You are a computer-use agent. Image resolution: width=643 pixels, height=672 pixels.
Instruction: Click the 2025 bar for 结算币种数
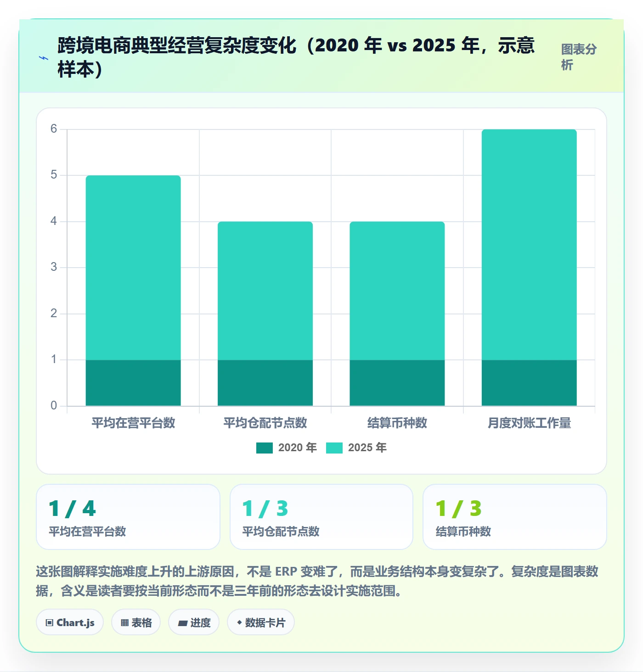(397, 291)
